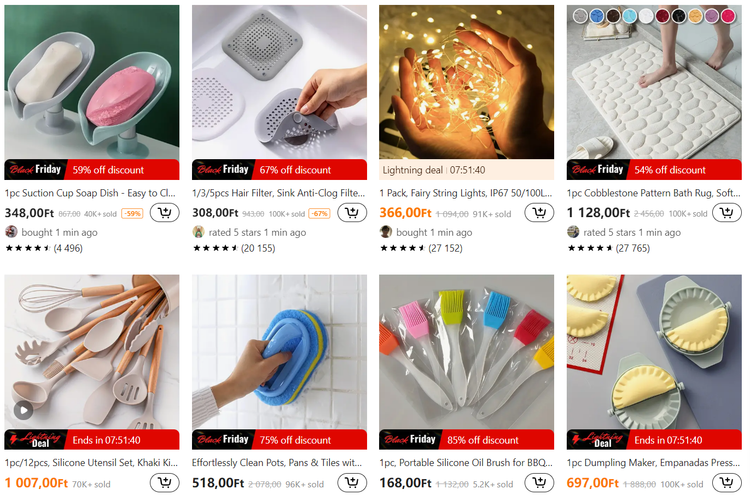Open the Lightning Deal banner on utensil set

pos(92,440)
